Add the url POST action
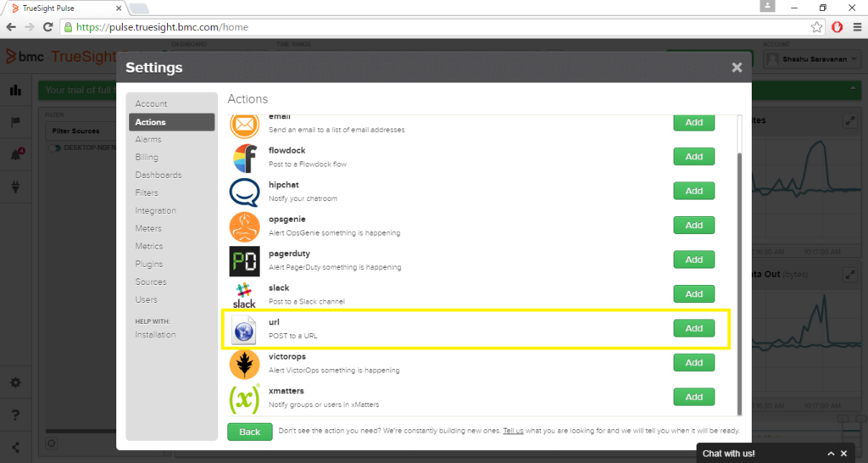Image resolution: width=868 pixels, height=463 pixels. pos(693,328)
